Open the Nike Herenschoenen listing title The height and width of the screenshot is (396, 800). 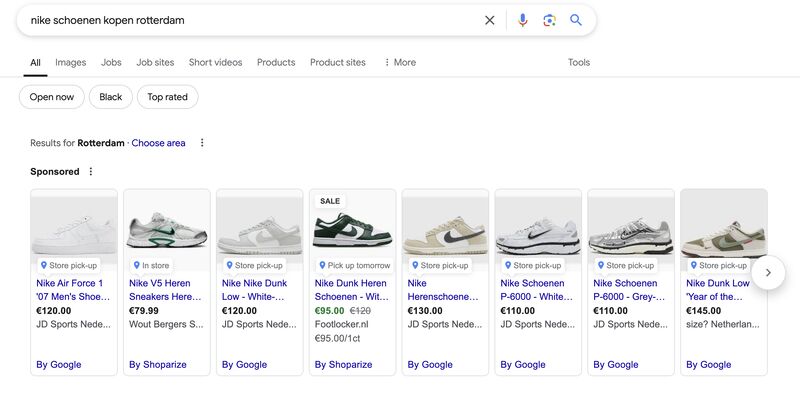[x=443, y=290]
